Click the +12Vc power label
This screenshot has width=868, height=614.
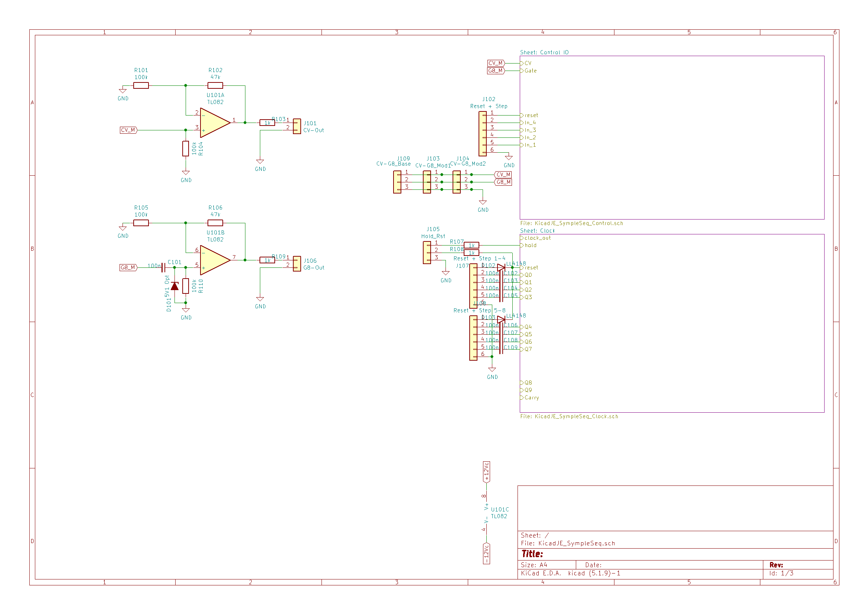pyautogui.click(x=487, y=472)
